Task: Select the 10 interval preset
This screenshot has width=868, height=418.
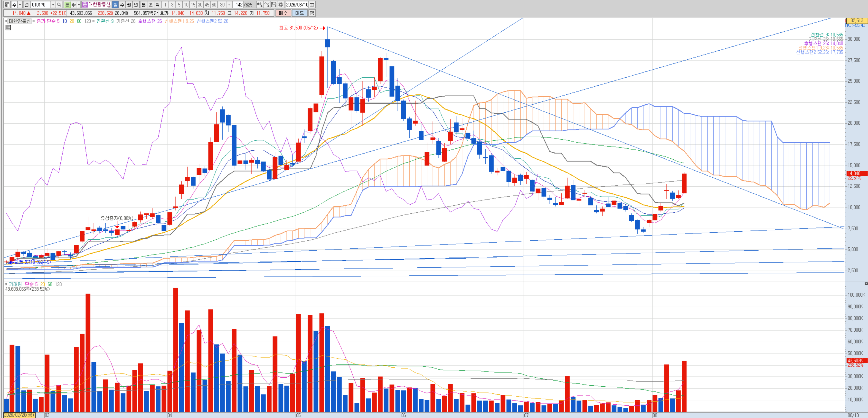Action: click(x=186, y=5)
